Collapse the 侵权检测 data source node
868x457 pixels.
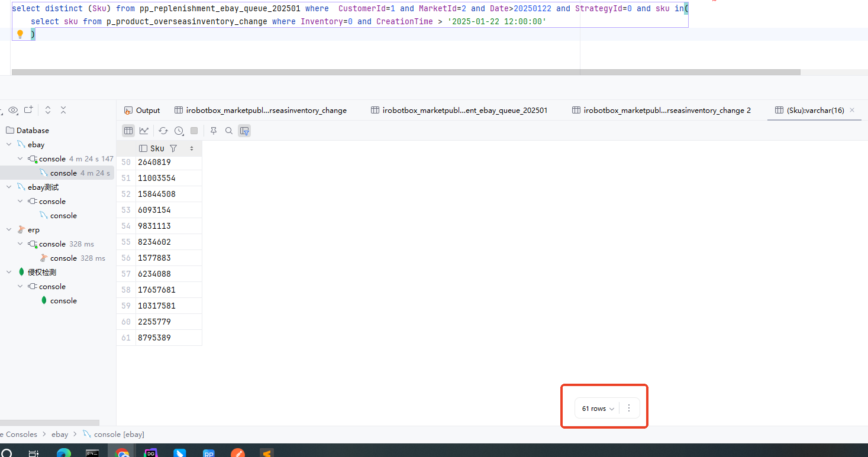[x=9, y=272]
